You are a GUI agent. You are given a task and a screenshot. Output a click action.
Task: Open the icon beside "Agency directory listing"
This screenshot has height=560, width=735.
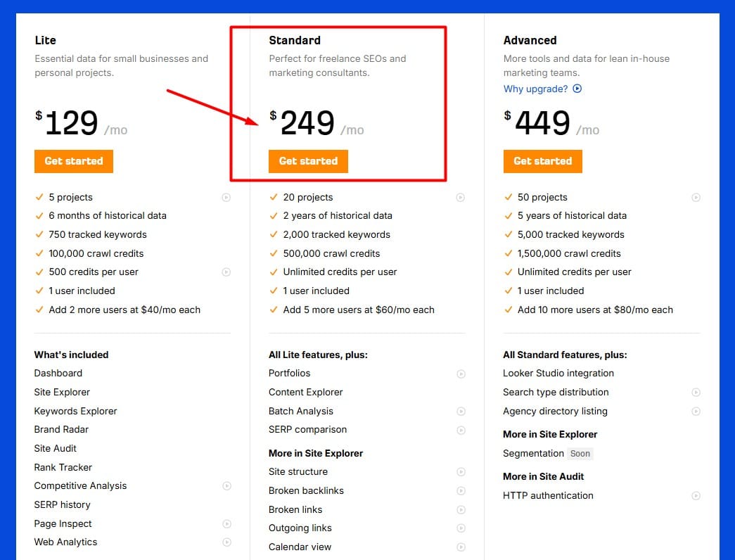[696, 411]
